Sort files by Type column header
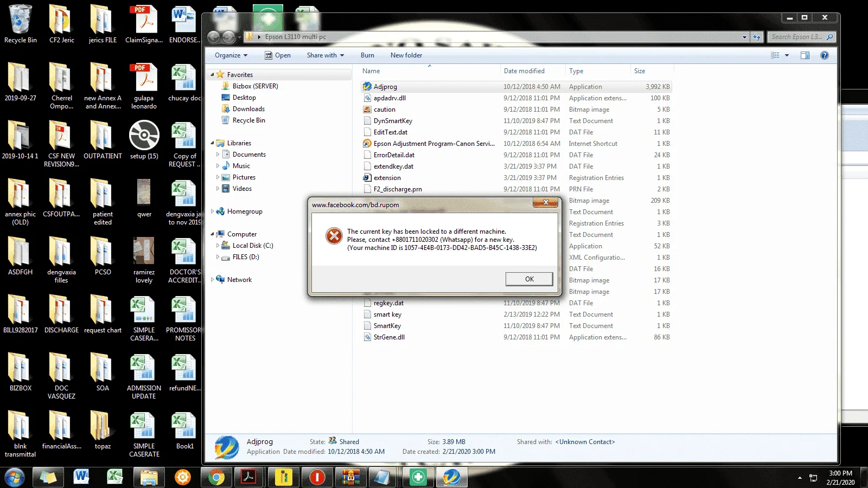The height and width of the screenshot is (488, 868). [x=597, y=71]
